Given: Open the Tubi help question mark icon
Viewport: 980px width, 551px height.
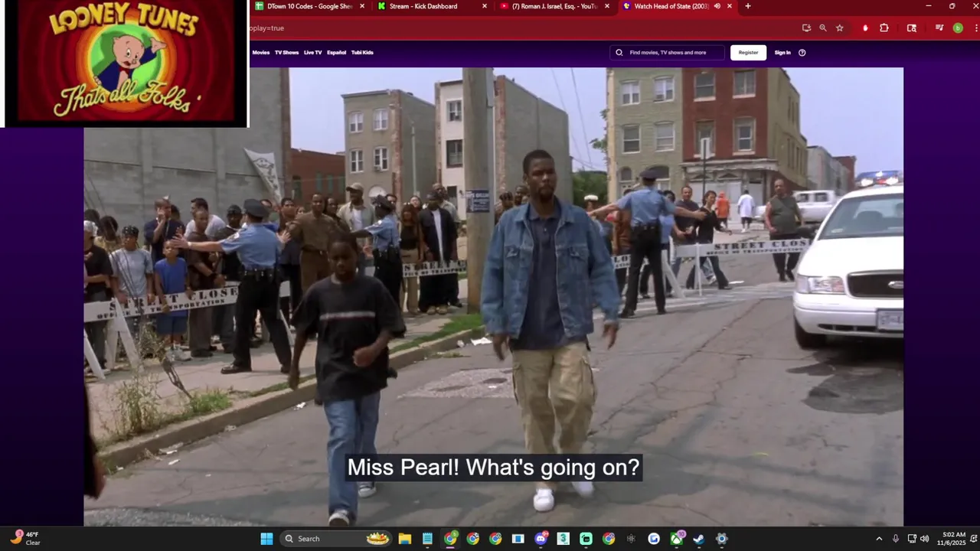Looking at the screenshot, I should [802, 53].
